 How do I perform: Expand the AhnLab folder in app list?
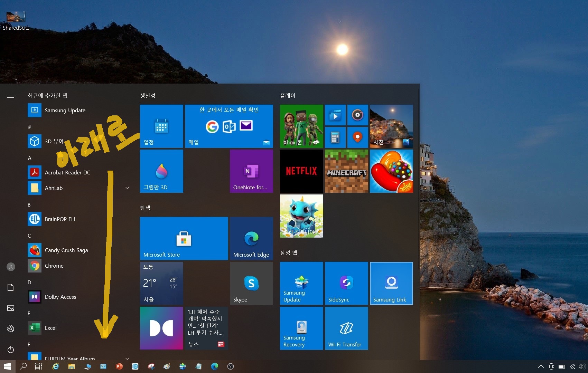[x=127, y=188]
